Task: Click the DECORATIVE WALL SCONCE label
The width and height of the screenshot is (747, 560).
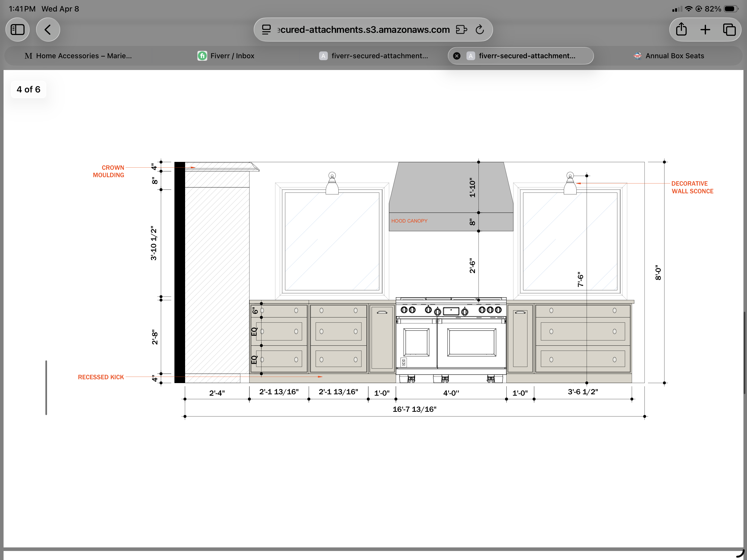Action: click(692, 188)
